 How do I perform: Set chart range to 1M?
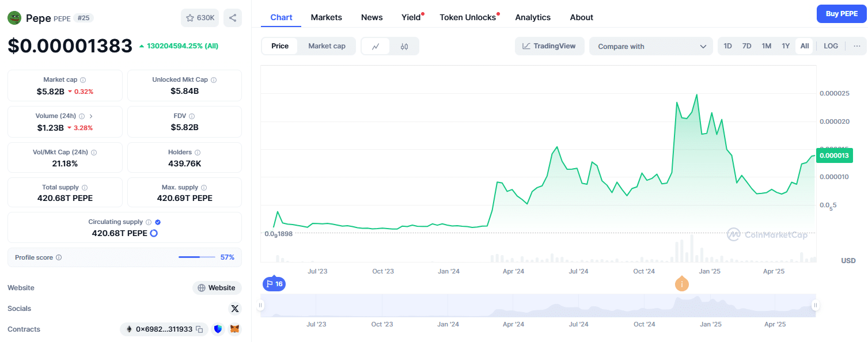coord(766,46)
